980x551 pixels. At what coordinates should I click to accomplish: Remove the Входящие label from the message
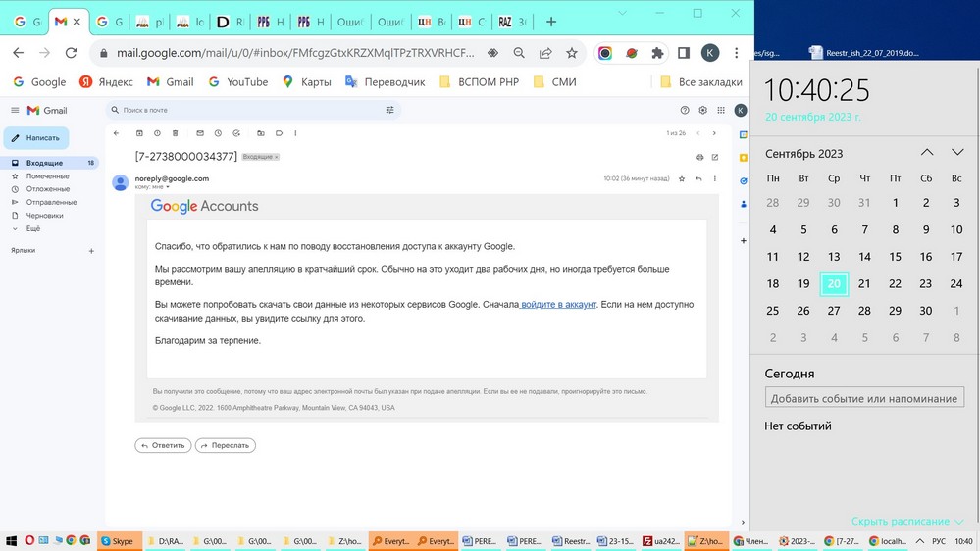(277, 158)
